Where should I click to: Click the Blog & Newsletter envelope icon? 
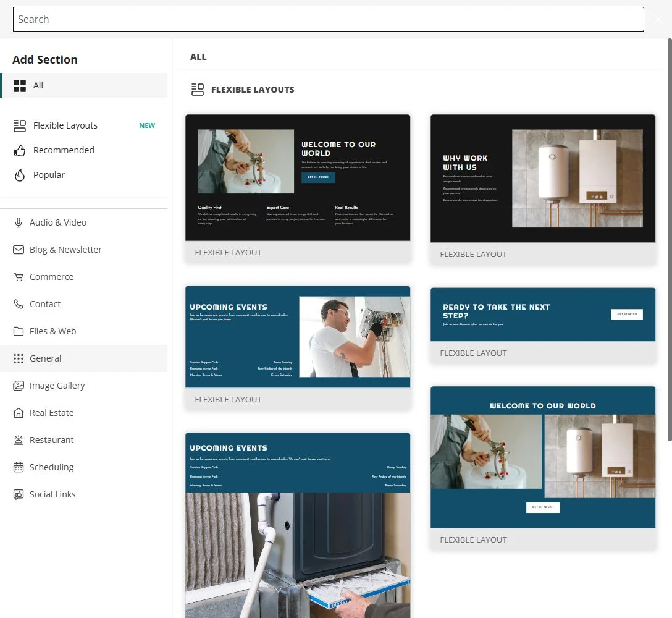(x=19, y=250)
